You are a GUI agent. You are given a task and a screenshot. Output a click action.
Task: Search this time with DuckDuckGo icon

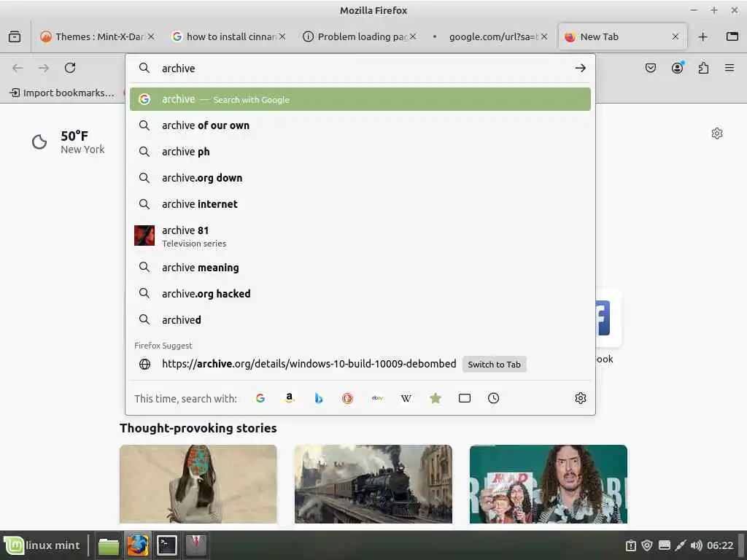pos(348,398)
